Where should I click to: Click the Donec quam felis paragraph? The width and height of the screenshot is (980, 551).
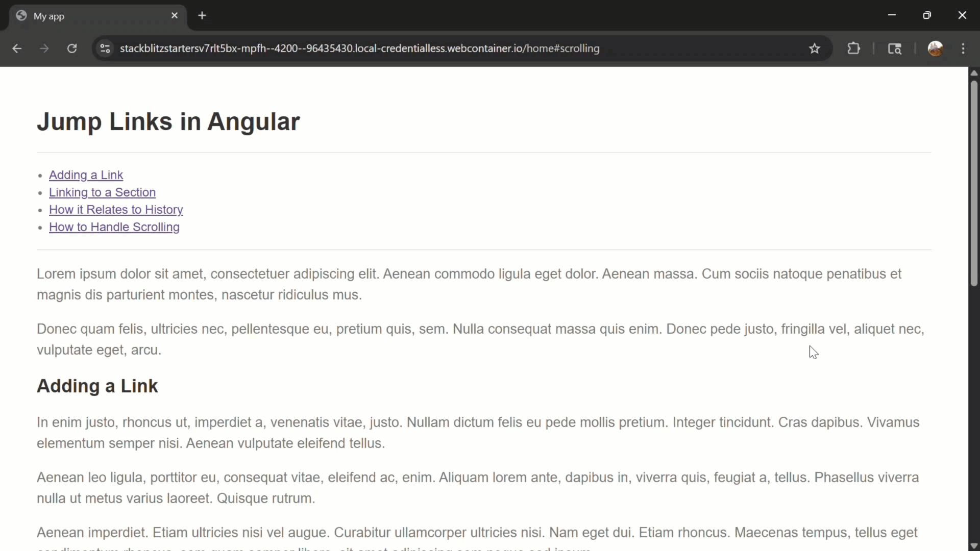(480, 339)
